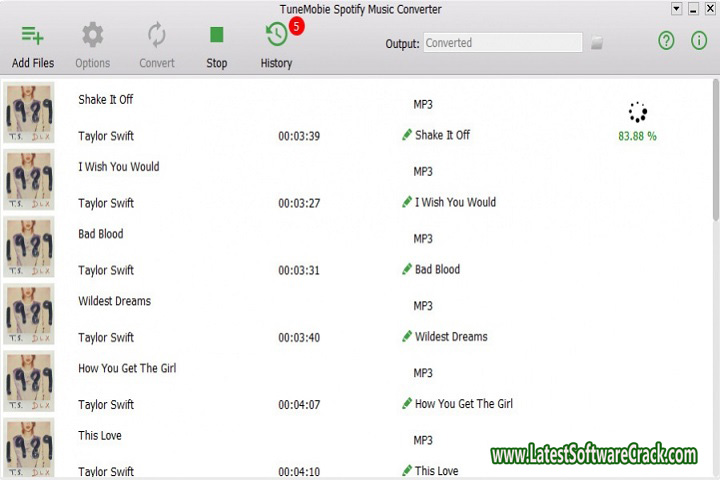Click the Wildest Dreams track title
This screenshot has height=480, width=720.
pyautogui.click(x=114, y=301)
